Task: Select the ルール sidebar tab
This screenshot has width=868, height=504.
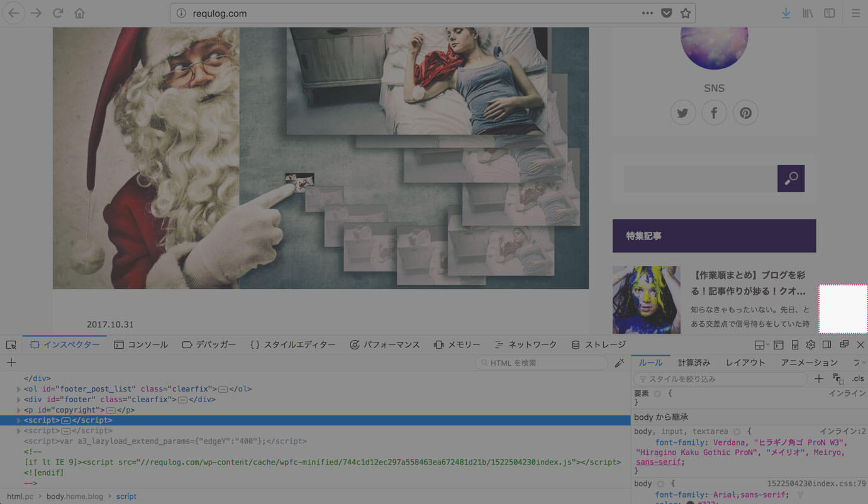Action: pyautogui.click(x=650, y=363)
